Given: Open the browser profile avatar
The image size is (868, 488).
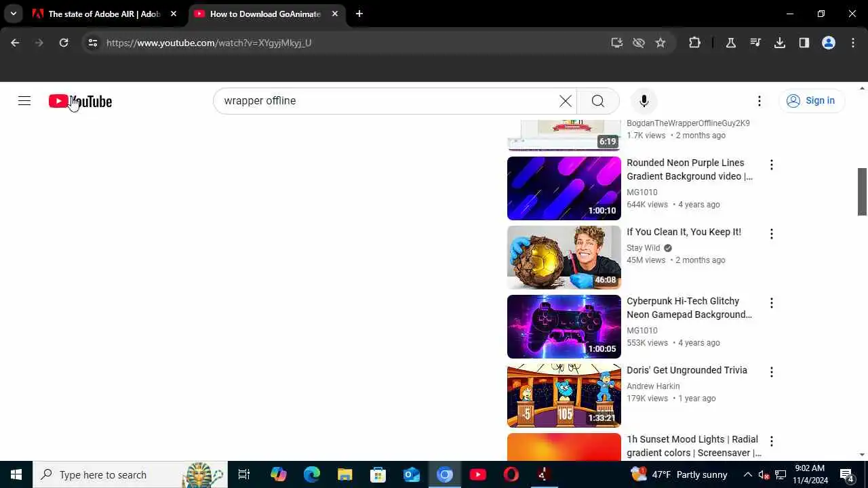Looking at the screenshot, I should 829,43.
